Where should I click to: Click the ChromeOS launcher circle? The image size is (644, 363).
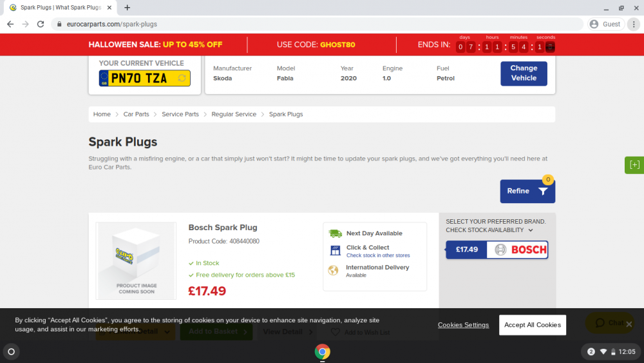point(12,351)
